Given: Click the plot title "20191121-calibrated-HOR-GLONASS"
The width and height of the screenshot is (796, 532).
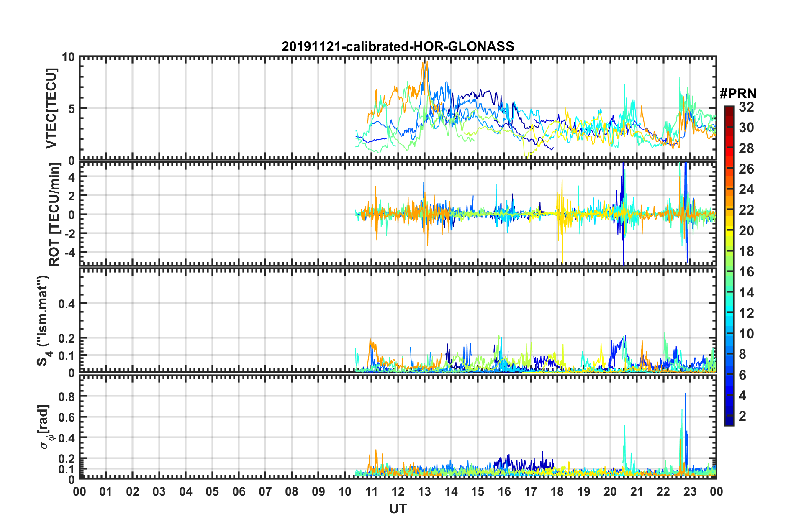Looking at the screenshot, I should 398,46.
